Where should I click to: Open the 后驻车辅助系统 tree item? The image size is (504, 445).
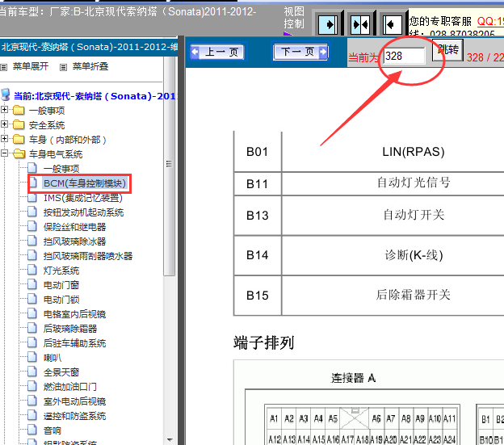pyautogui.click(x=74, y=343)
